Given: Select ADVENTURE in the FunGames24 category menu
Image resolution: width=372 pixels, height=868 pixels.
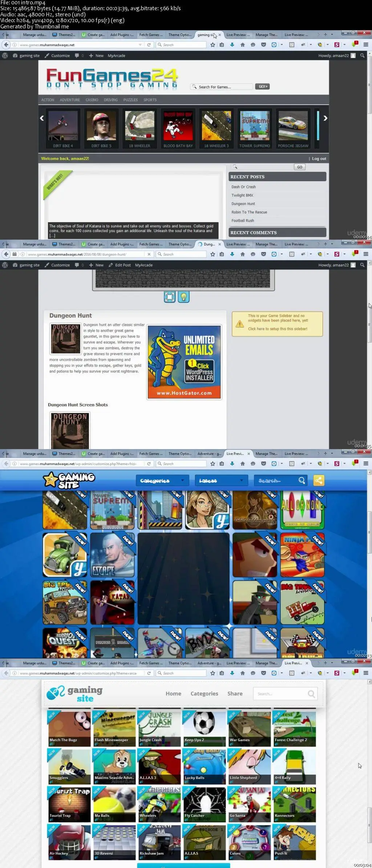Looking at the screenshot, I should click(70, 100).
